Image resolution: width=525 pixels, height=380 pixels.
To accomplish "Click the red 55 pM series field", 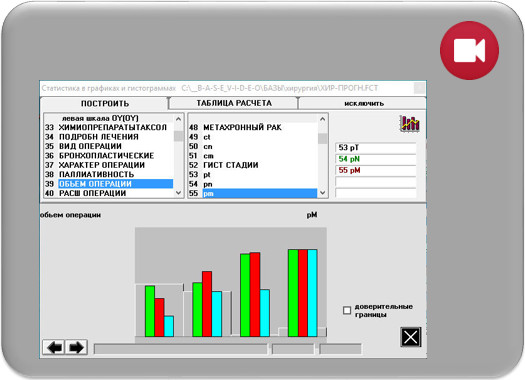I will coord(376,170).
